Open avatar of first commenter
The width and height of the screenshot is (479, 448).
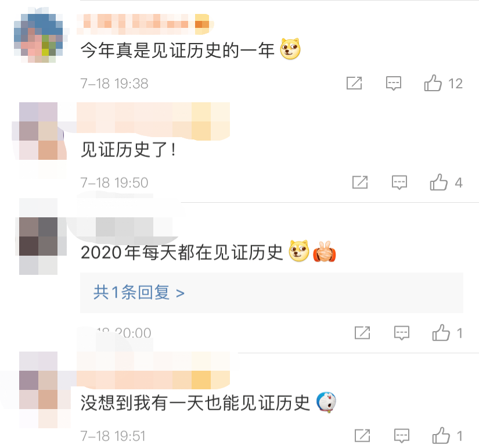click(38, 35)
